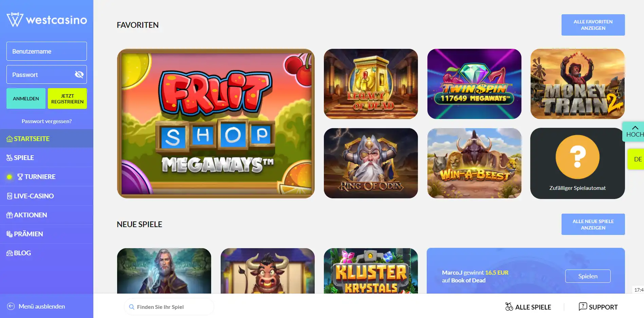Expand the HOCH scroll-up chevron

[635, 128]
